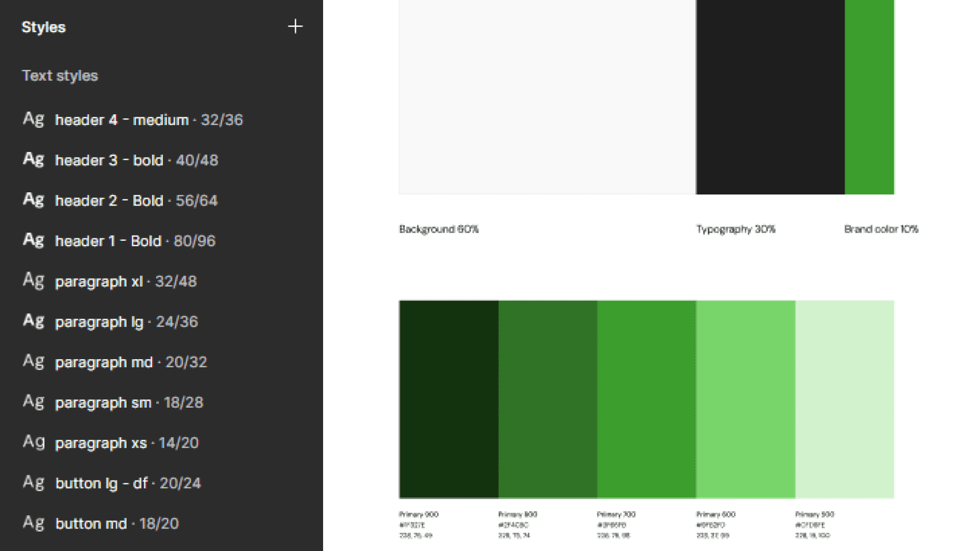Click the Styles panel title

(x=43, y=27)
